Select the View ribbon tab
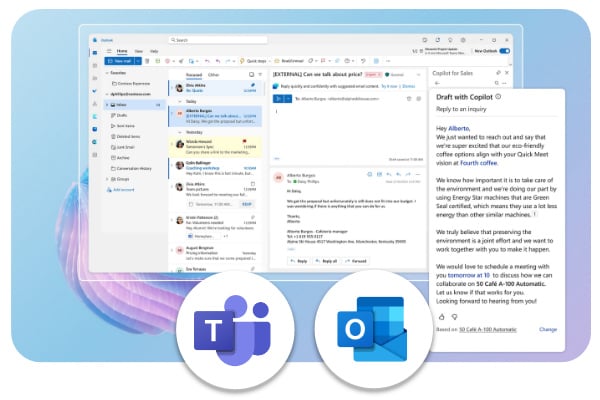Viewport: 600px width, 400px height. 139,51
